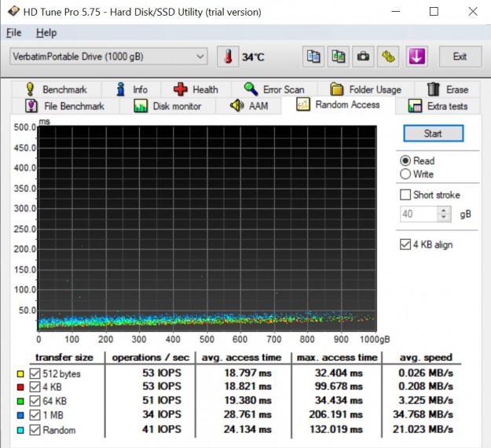491x448 pixels.
Task: Uncheck the 4 KB align option
Action: (x=405, y=244)
